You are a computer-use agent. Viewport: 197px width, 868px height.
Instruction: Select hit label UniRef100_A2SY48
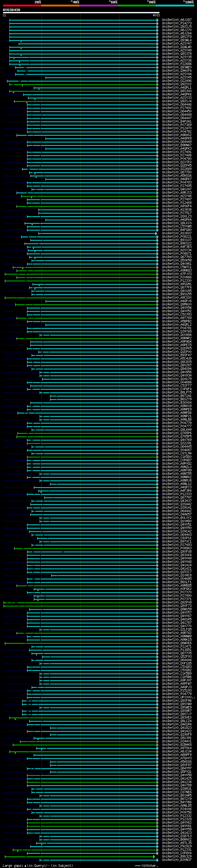click(177, 50)
